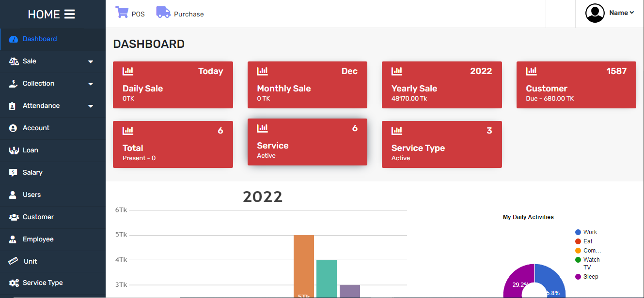Click the Attendance label in sidebar
The width and height of the screenshot is (644, 298).
point(41,106)
